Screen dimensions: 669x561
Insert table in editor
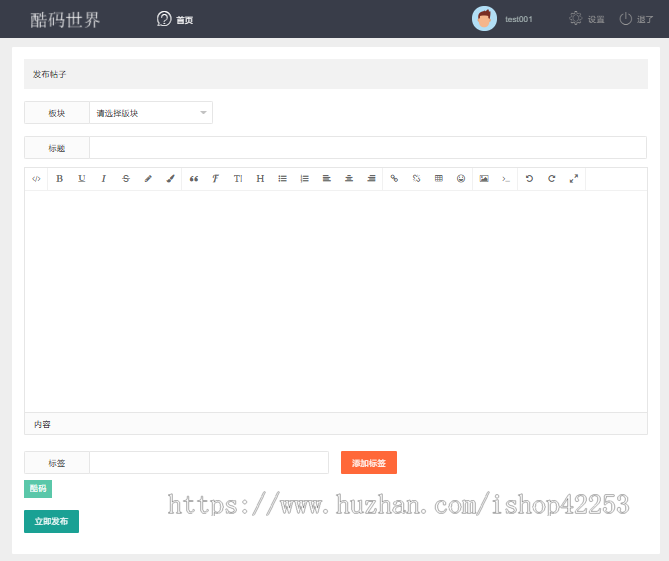pos(439,179)
